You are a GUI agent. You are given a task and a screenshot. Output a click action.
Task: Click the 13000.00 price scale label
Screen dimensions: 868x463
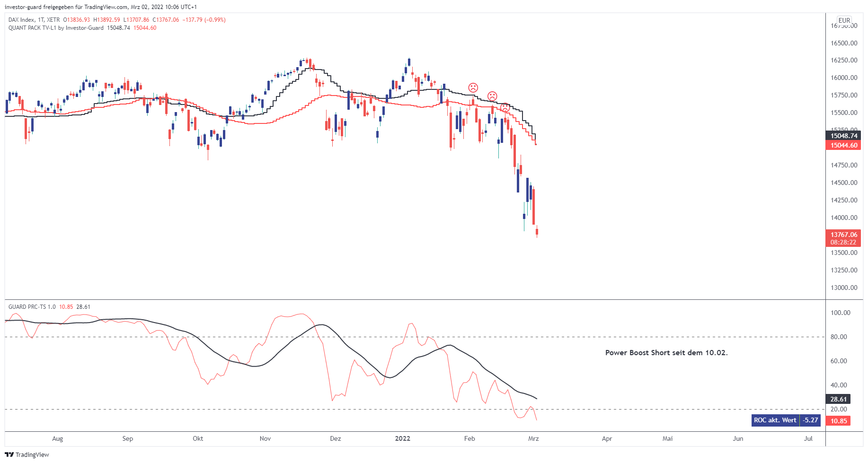(x=844, y=288)
